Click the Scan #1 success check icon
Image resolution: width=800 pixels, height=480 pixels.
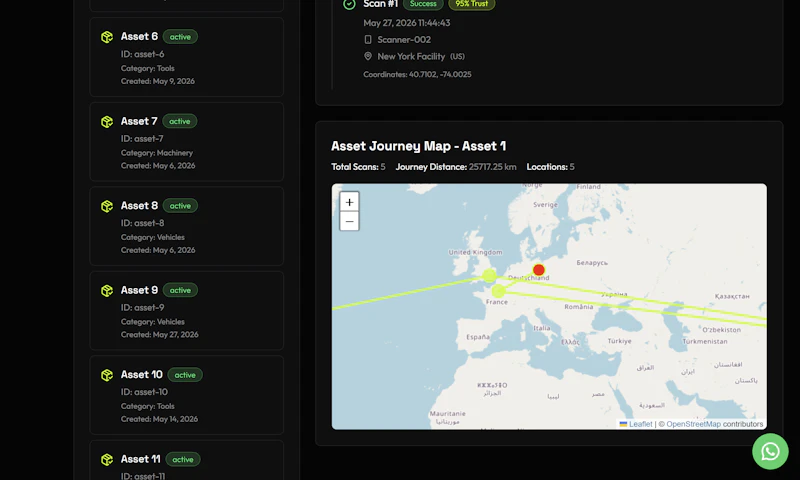(x=349, y=4)
